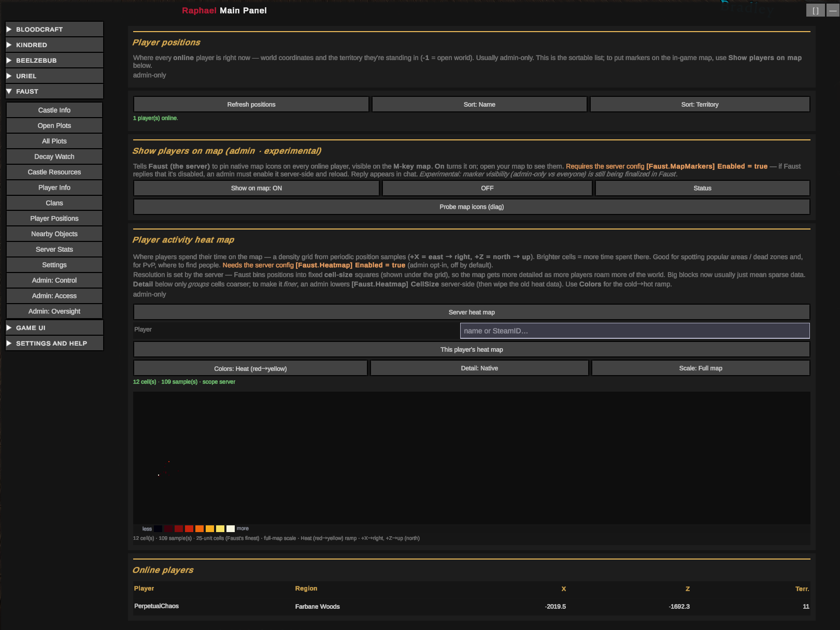The height and width of the screenshot is (630, 840).
Task: Click the darkest legend swatch next to 'less'
Action: click(x=158, y=528)
